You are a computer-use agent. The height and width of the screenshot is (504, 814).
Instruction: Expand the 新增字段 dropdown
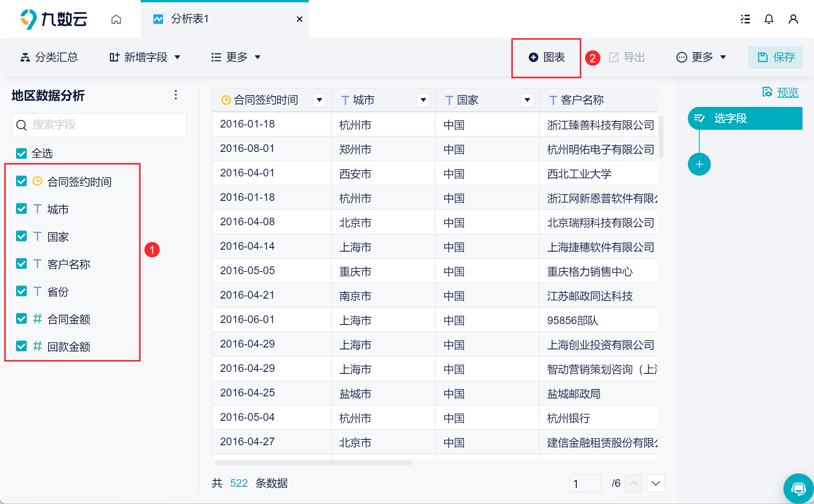144,57
